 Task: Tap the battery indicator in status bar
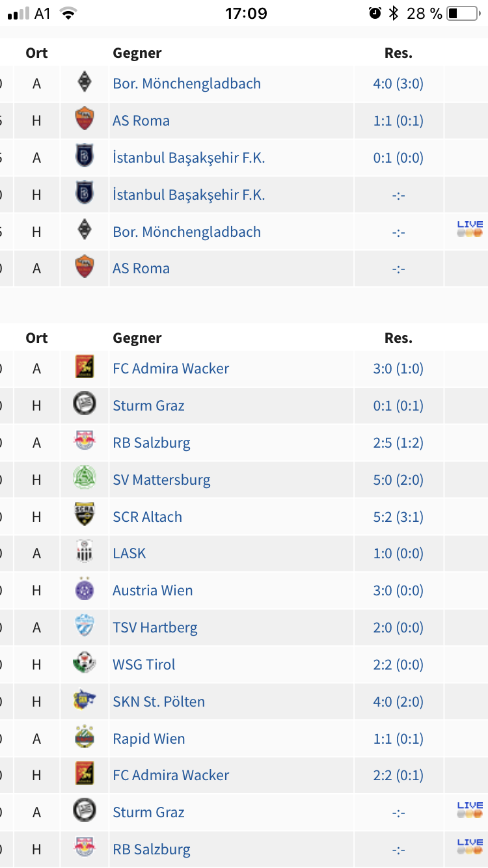[x=462, y=13]
